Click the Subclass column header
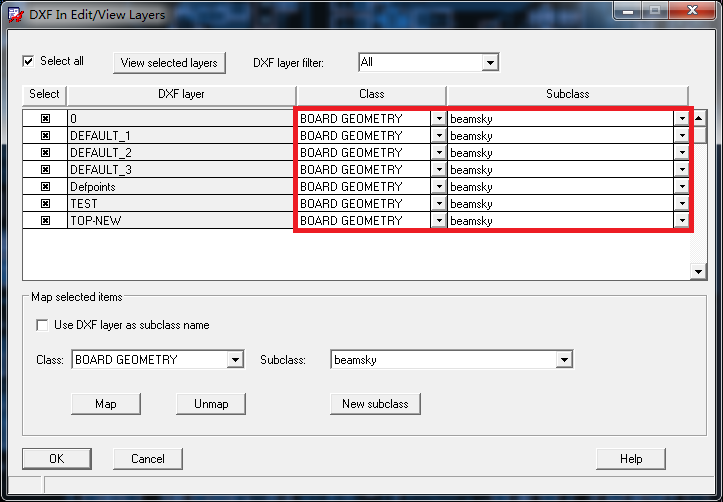The width and height of the screenshot is (723, 502). coord(568,95)
